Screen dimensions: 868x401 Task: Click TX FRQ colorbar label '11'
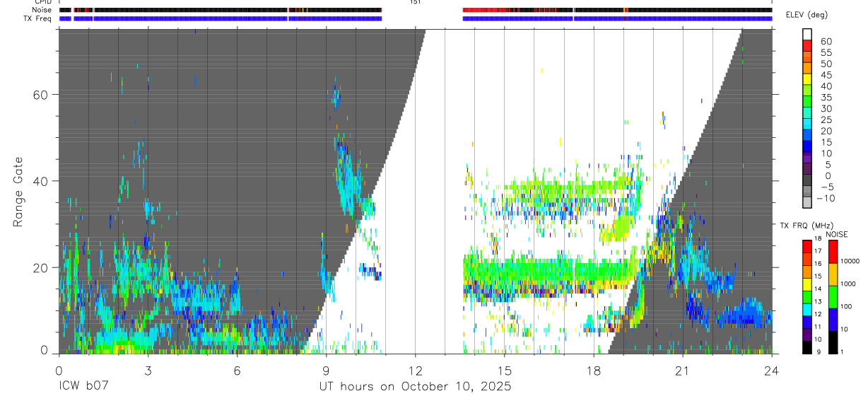[818, 327]
